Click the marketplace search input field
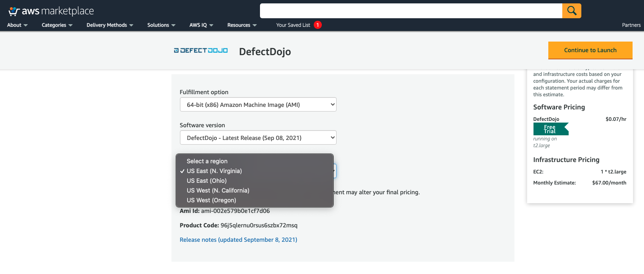Viewport: 644px width, 274px height. tap(411, 11)
